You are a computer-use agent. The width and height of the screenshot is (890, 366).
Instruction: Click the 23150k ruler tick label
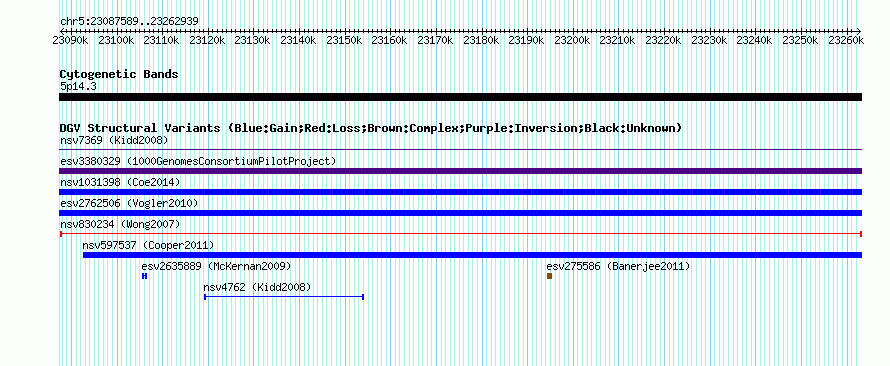343,40
